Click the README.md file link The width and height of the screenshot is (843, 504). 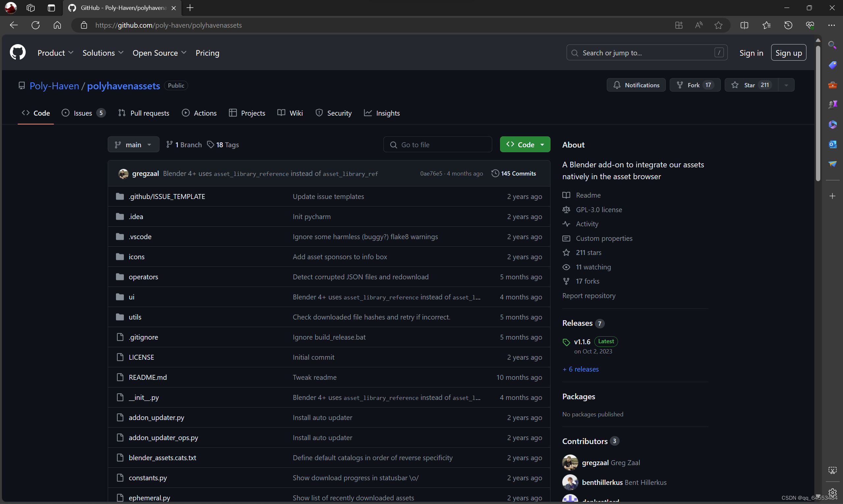(x=147, y=377)
